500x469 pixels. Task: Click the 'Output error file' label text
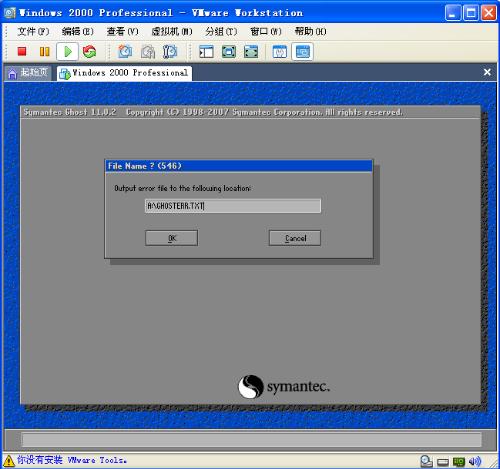point(182,188)
